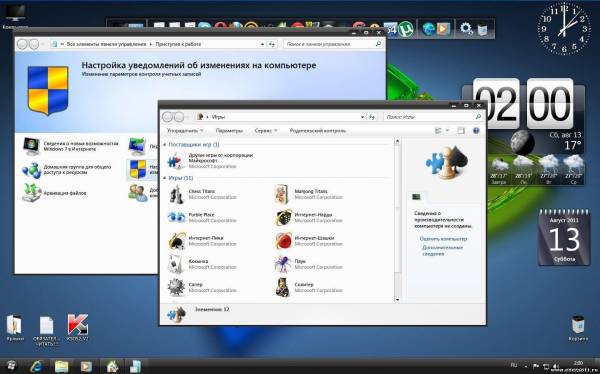Click refresh button in Games address bar

(x=372, y=117)
